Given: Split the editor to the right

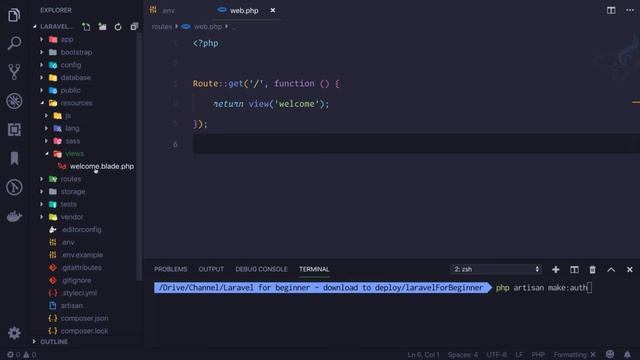Looking at the screenshot, I should tap(611, 11).
